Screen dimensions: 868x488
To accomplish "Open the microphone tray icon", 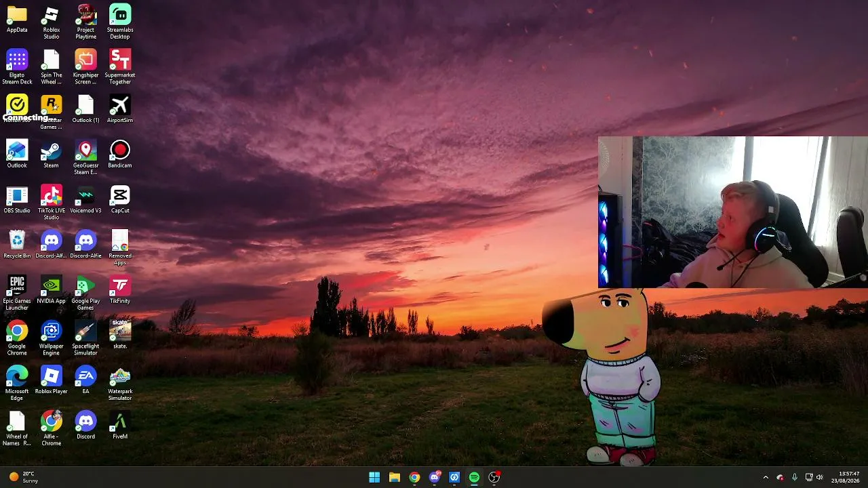I will pos(795,477).
